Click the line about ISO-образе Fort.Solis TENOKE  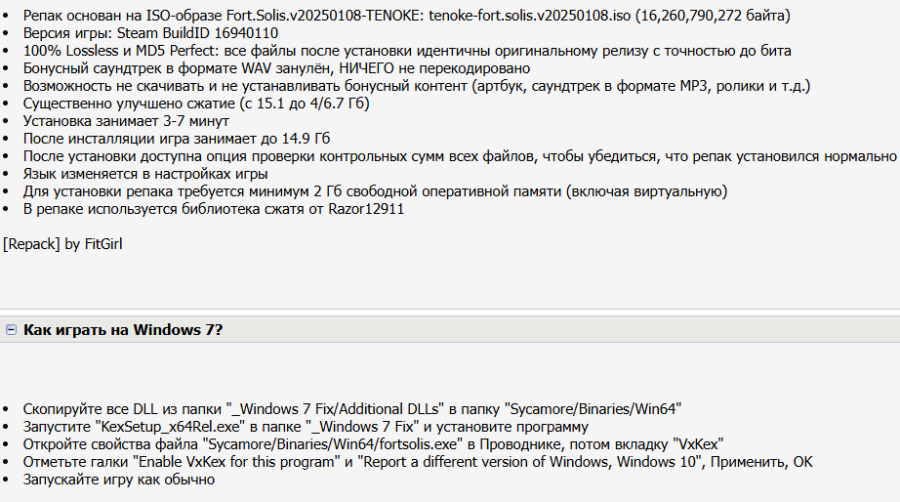(406, 15)
